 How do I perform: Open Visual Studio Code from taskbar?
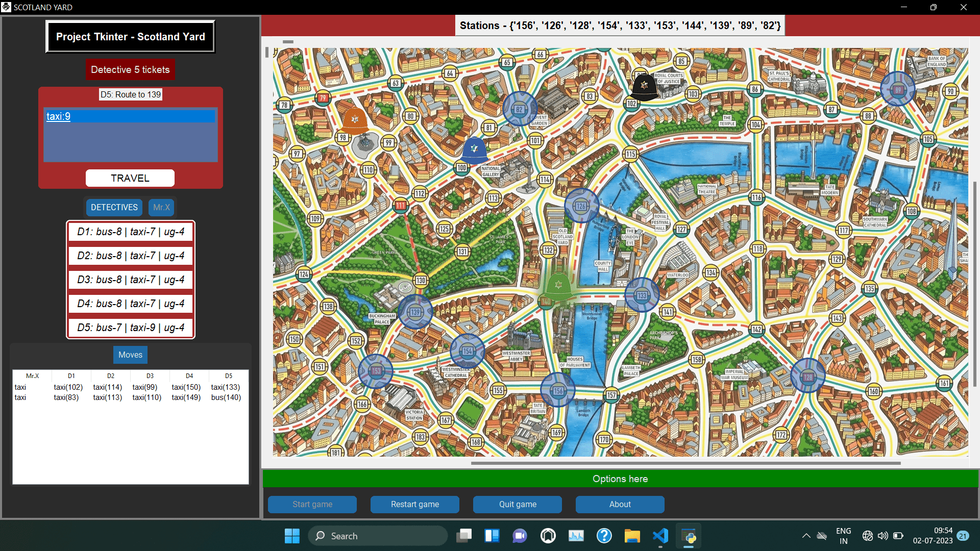point(660,536)
